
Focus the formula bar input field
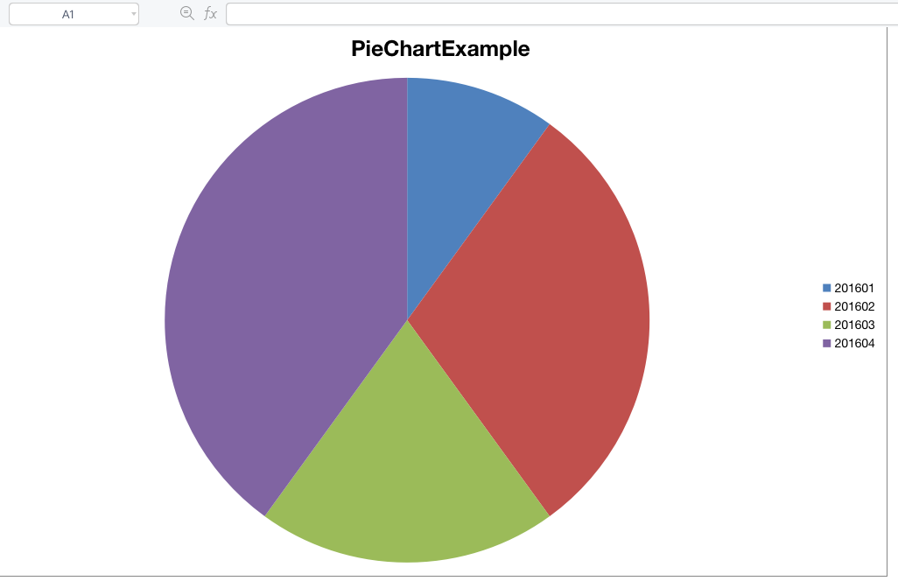point(560,14)
